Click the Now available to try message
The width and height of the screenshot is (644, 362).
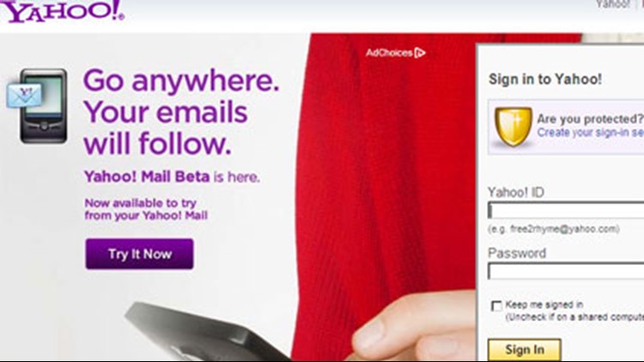tap(146, 209)
